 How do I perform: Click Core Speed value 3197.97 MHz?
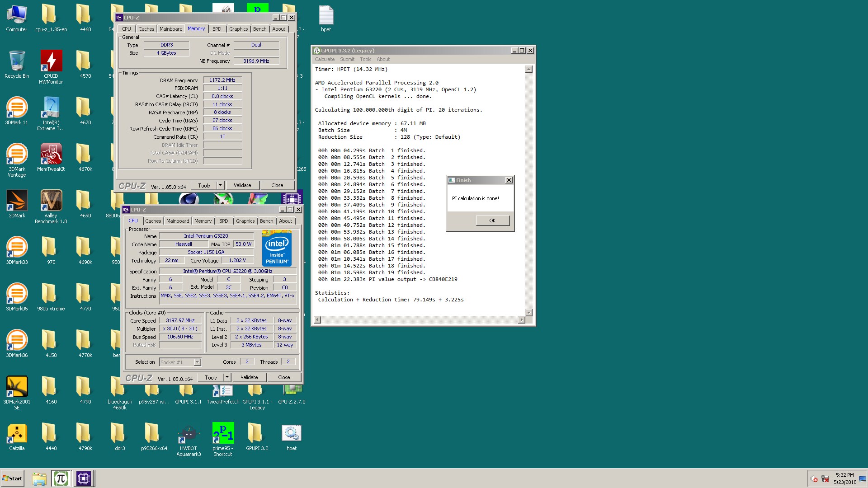tap(180, 320)
